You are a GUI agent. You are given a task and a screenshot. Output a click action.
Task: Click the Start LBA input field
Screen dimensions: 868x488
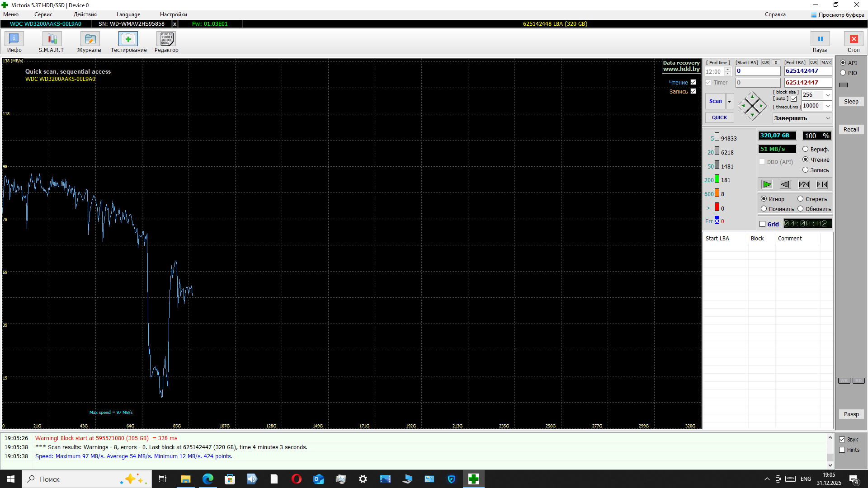pyautogui.click(x=758, y=71)
